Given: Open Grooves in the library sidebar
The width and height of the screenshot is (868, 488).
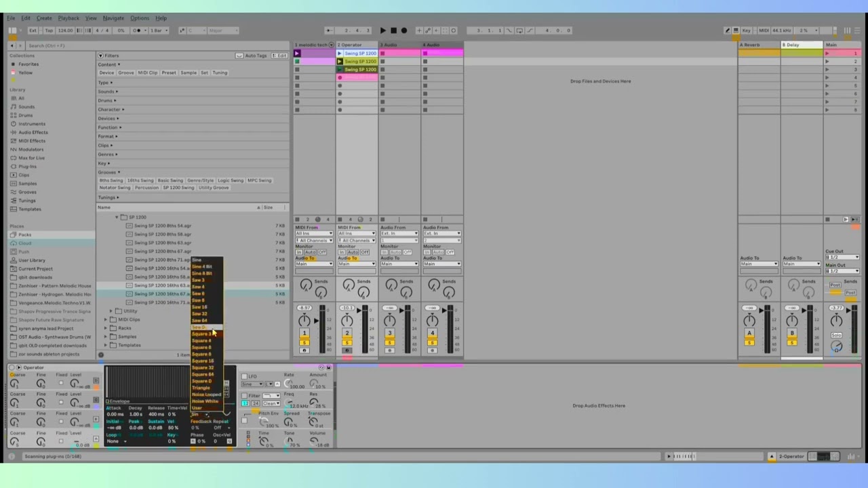Looking at the screenshot, I should 28,192.
